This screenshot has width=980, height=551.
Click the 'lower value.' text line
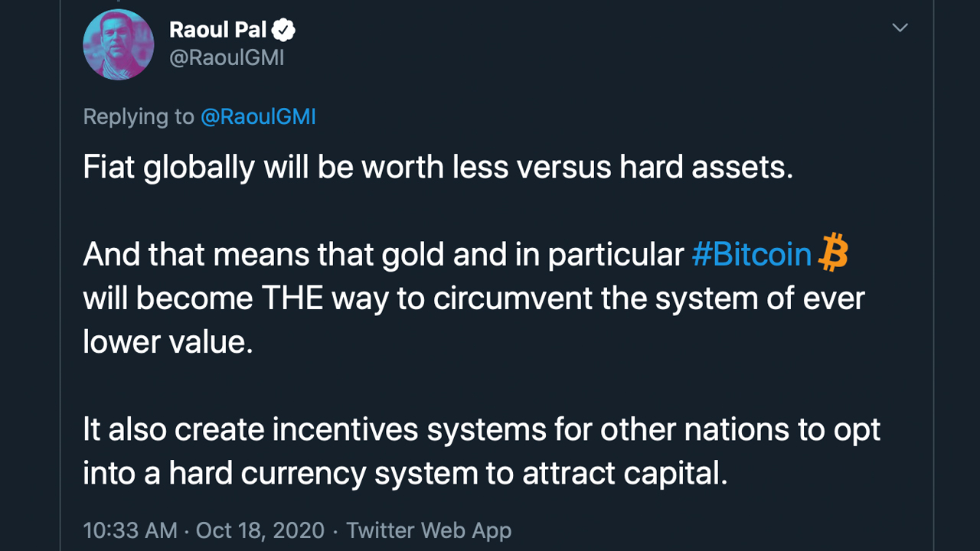[x=168, y=341]
